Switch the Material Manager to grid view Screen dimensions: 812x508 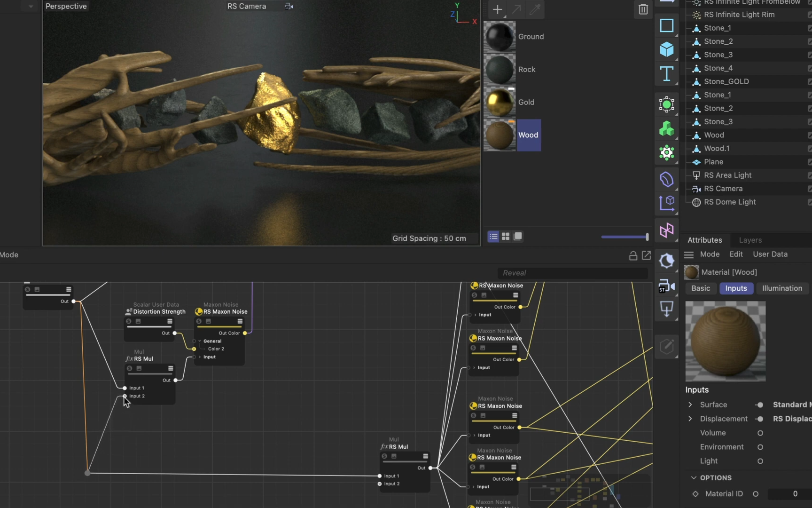(x=506, y=237)
